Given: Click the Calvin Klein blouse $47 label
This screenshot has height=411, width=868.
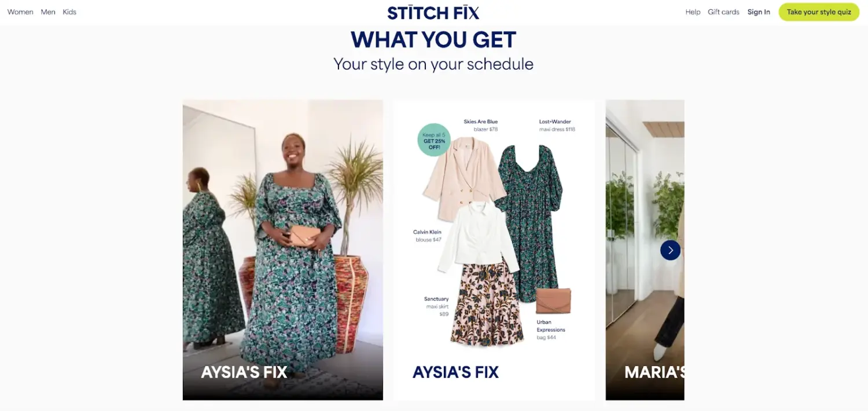Looking at the screenshot, I should tap(428, 236).
